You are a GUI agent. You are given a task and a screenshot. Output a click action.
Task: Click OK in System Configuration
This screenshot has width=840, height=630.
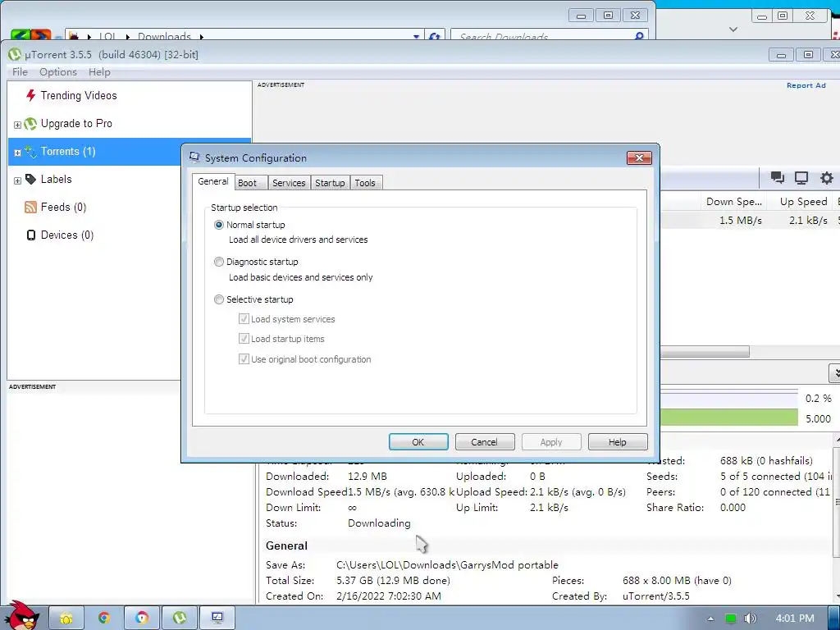(418, 442)
